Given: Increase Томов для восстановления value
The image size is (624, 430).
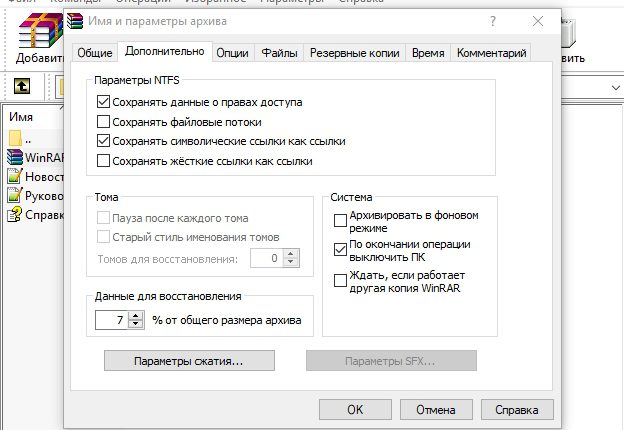Looking at the screenshot, I should click(x=291, y=254).
